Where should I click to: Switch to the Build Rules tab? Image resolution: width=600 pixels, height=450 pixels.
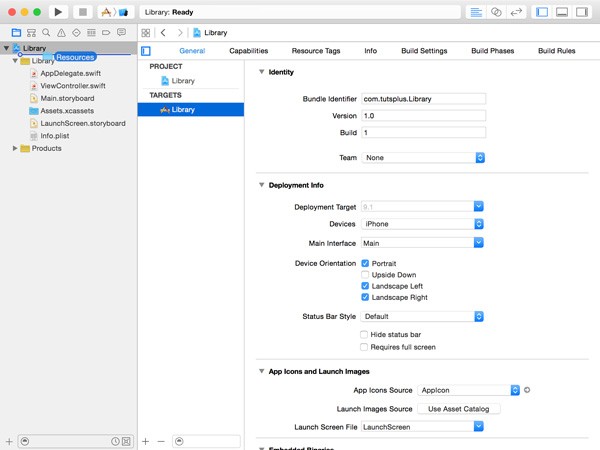[556, 51]
